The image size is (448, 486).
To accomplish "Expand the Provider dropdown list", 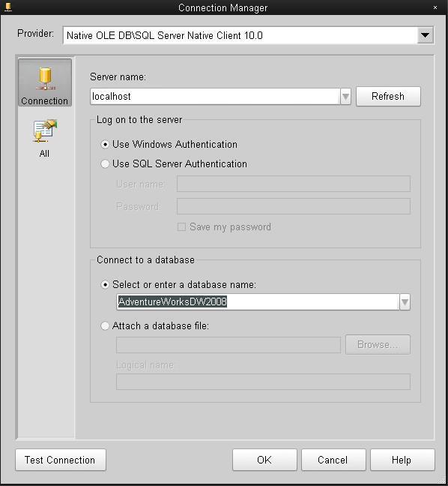I will click(425, 35).
